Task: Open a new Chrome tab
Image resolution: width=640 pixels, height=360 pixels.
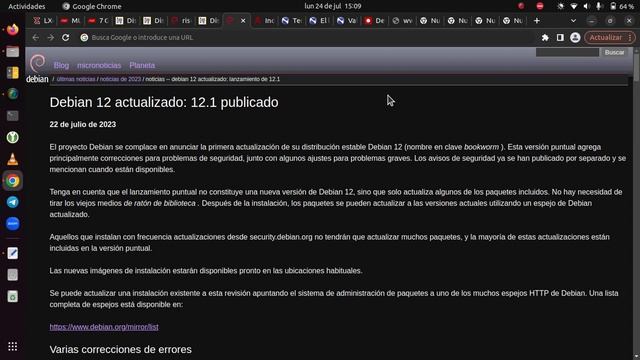Action: tap(537, 20)
